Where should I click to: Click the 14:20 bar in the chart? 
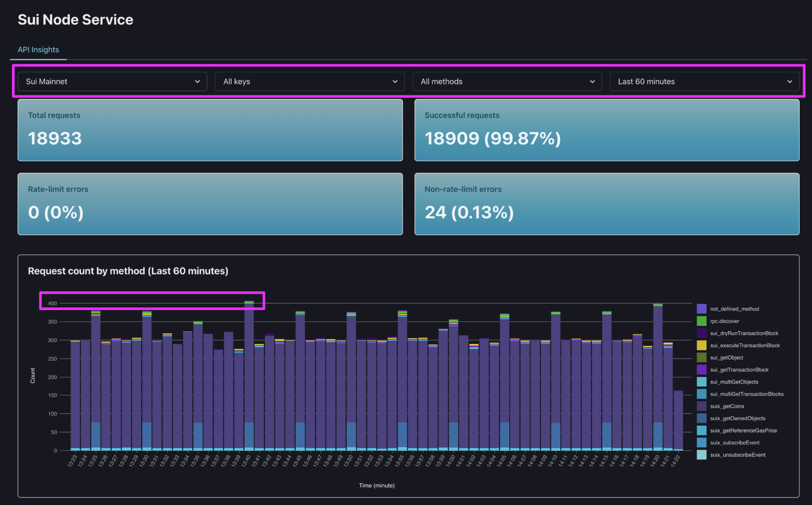click(658, 377)
